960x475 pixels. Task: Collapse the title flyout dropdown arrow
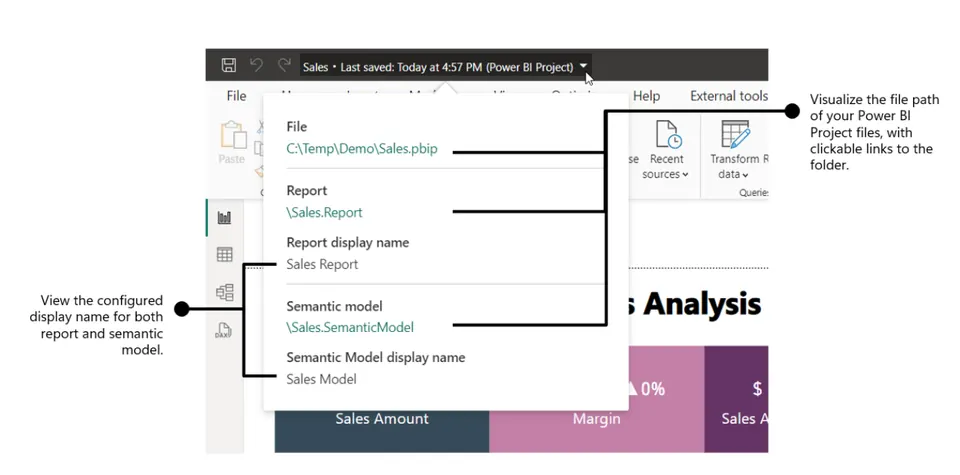point(583,66)
